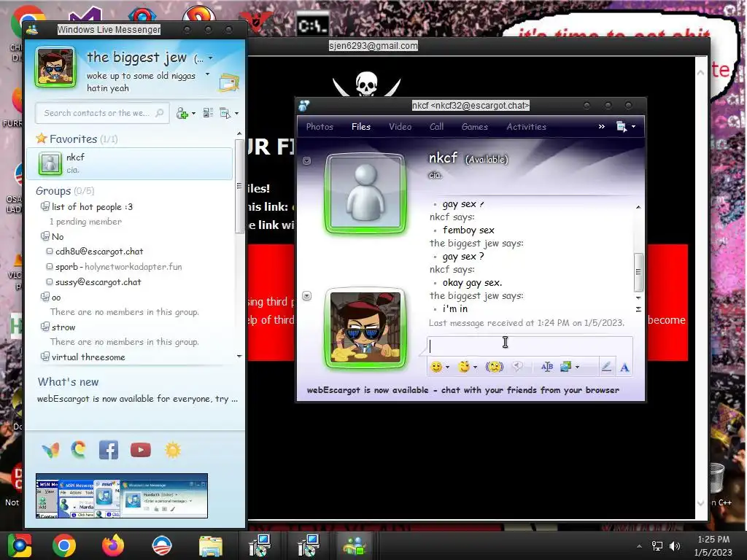This screenshot has height=560, width=747.
Task: Expand the add contact dropdown arrow
Action: tap(193, 113)
